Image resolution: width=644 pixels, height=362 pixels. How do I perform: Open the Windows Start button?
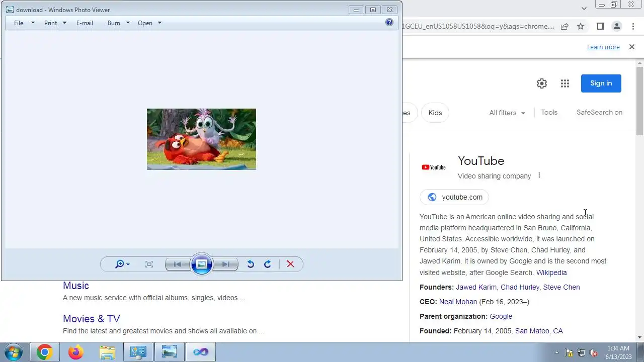(13, 352)
